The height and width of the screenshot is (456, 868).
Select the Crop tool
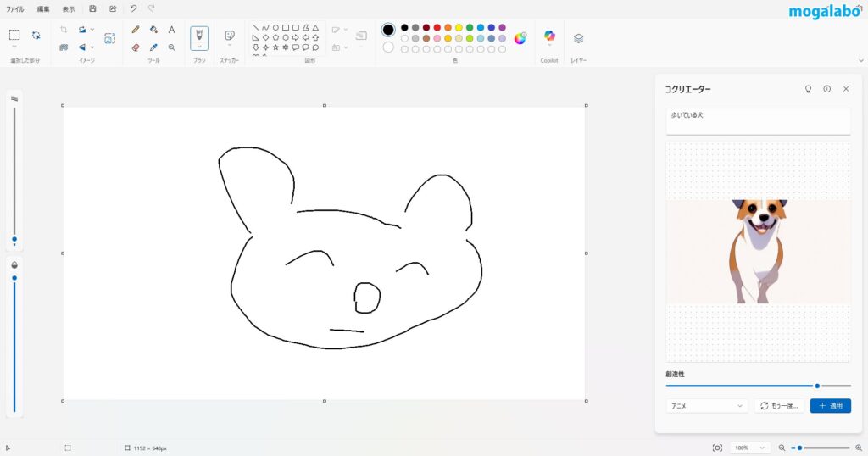[64, 30]
